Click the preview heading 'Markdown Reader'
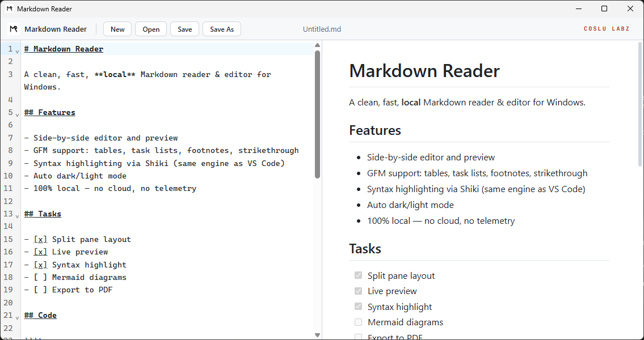Image resolution: width=644 pixels, height=340 pixels. pyautogui.click(x=424, y=71)
